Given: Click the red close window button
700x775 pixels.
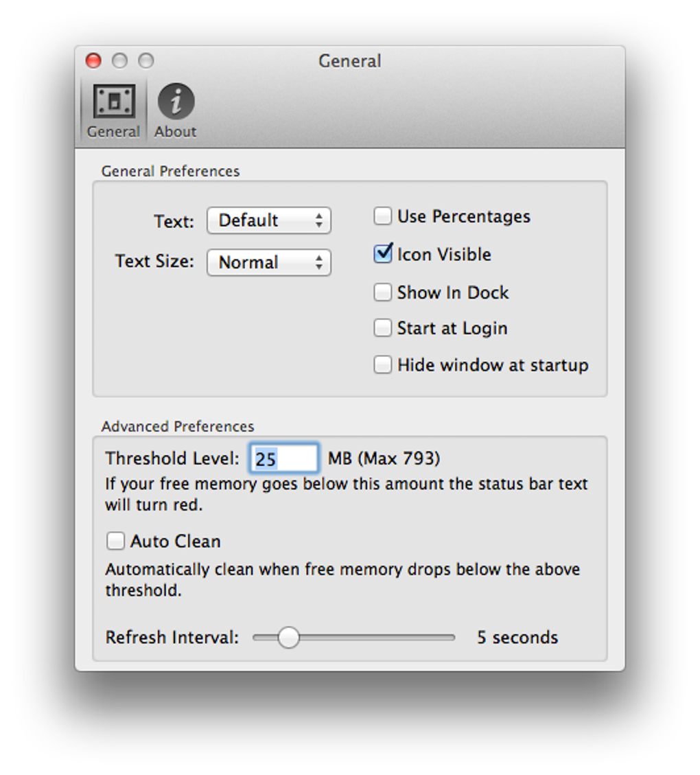Looking at the screenshot, I should [x=93, y=61].
